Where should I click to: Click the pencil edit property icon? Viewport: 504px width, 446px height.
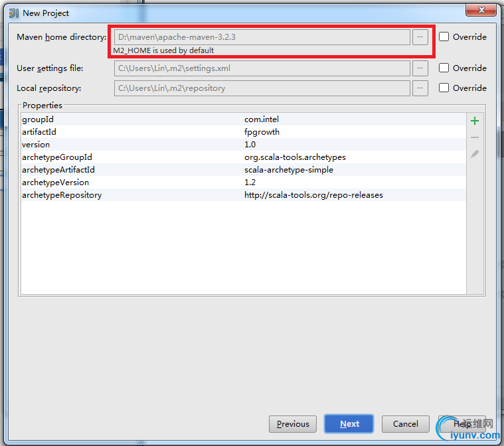(x=474, y=154)
